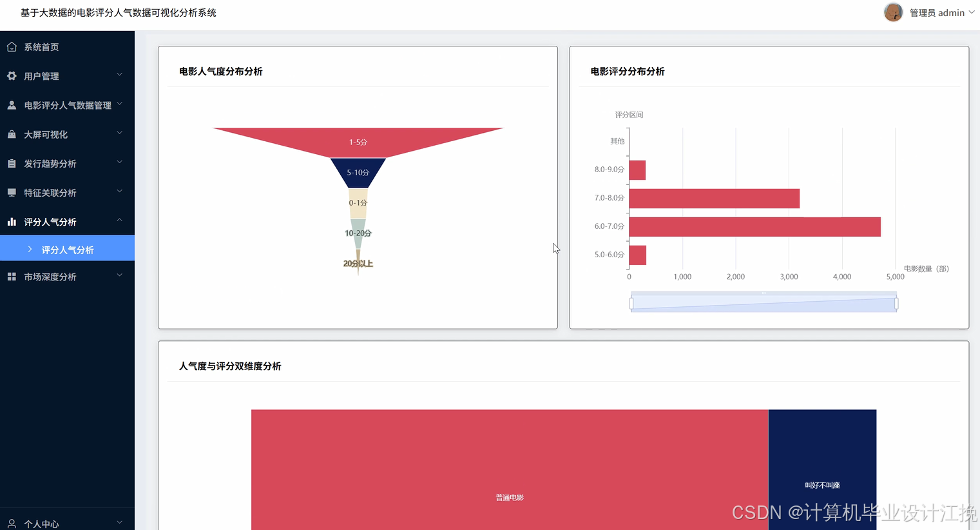Click the 0-1分 funnel segment
Screen dimensions: 980x530
(358, 203)
